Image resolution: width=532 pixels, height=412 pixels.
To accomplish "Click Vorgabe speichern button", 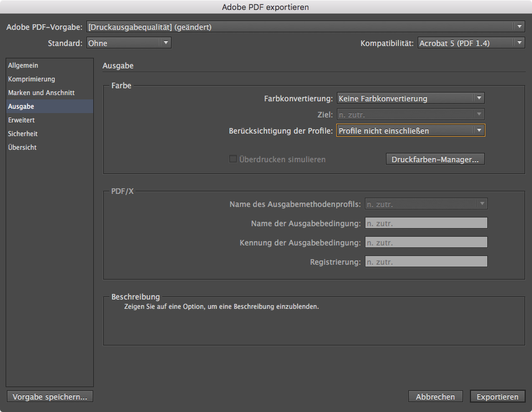I will 50,396.
